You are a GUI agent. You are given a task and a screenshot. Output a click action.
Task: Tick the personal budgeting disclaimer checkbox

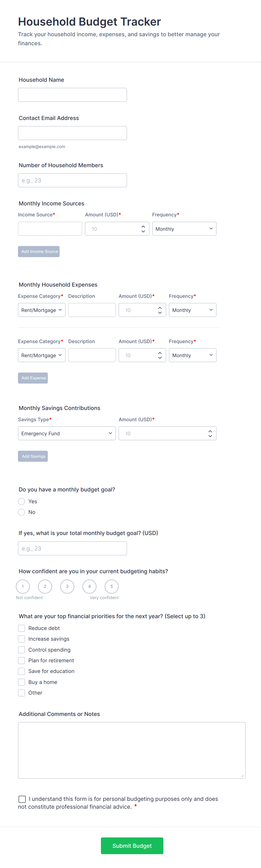[x=22, y=799]
